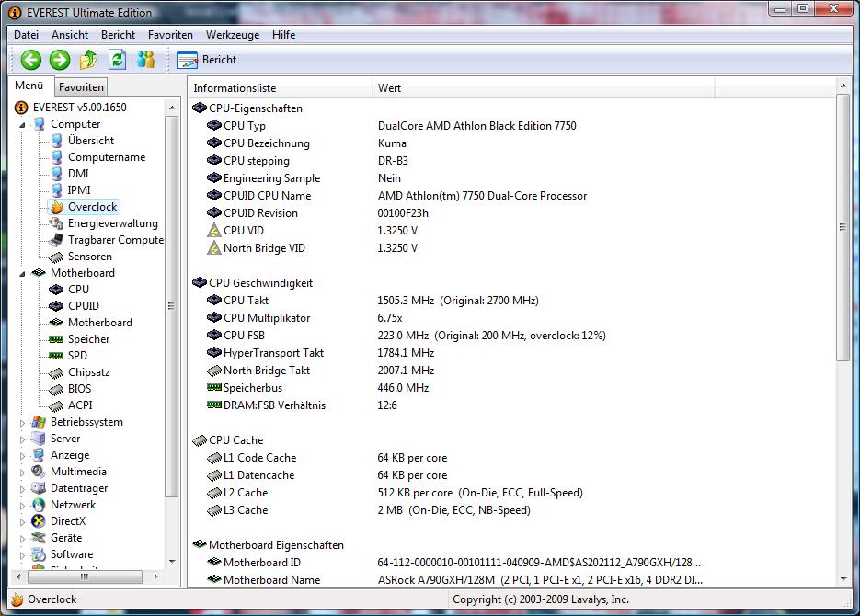Expand the Anzeige tree node
This screenshot has height=616, width=860.
(22, 455)
